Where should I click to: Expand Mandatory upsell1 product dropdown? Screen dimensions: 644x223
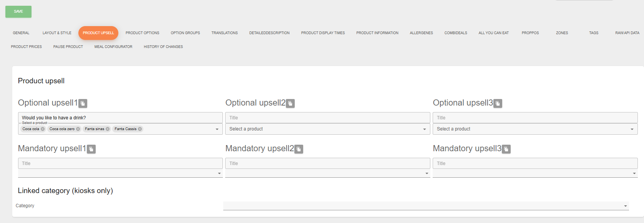click(120, 173)
